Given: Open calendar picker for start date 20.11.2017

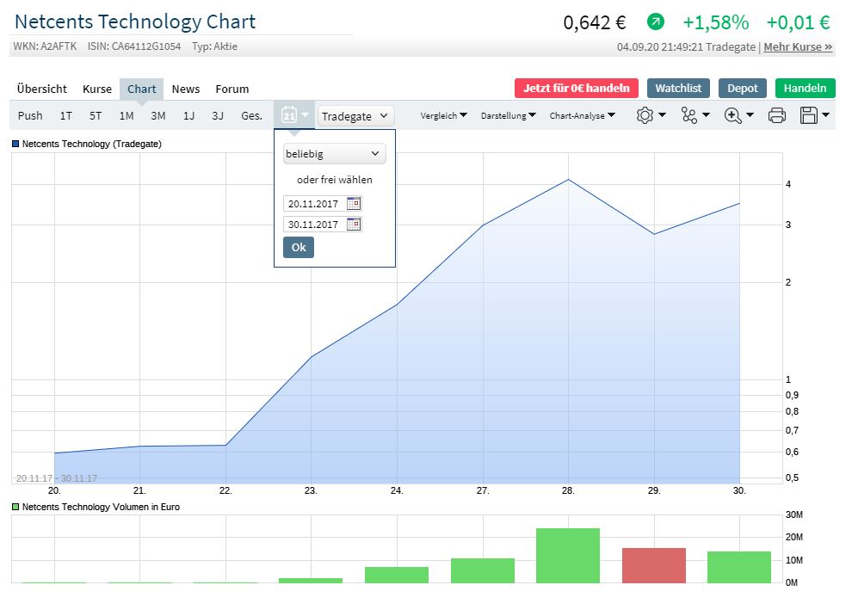Looking at the screenshot, I should [354, 204].
